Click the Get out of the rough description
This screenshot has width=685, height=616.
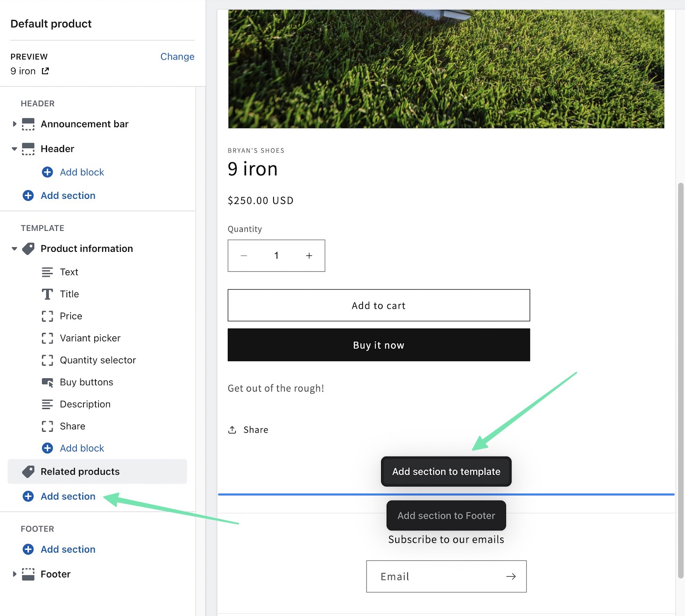pos(276,388)
